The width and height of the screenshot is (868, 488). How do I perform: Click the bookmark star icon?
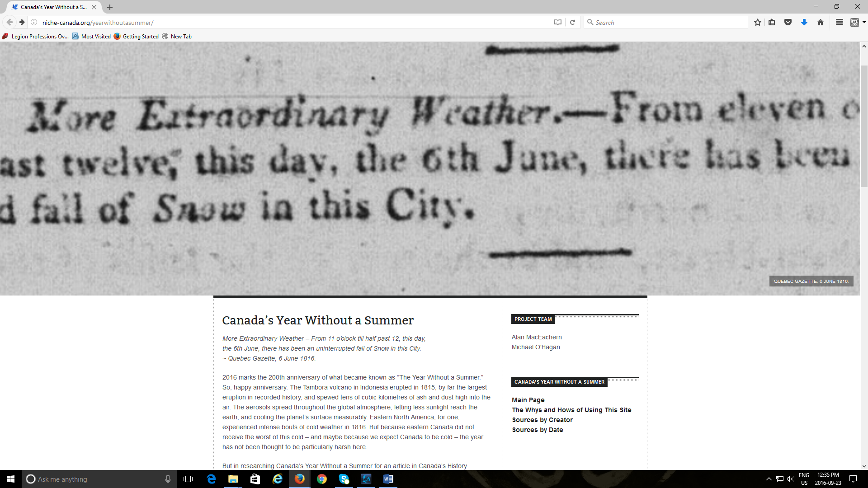(x=757, y=23)
